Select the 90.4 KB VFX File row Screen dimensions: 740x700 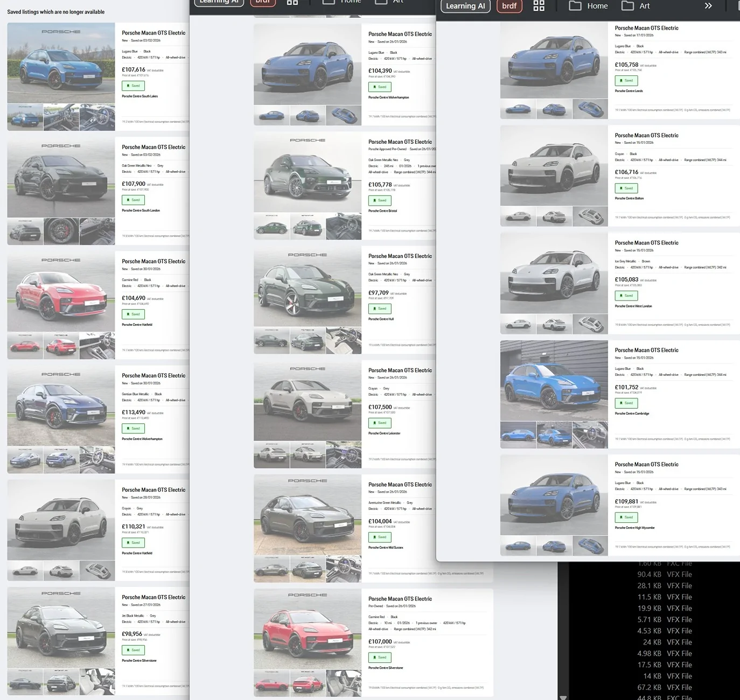click(665, 575)
